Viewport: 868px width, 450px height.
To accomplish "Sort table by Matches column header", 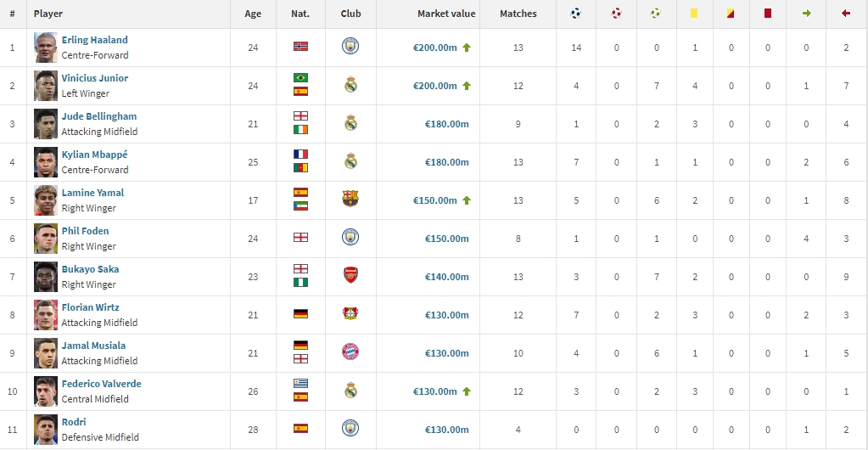I will [x=518, y=14].
